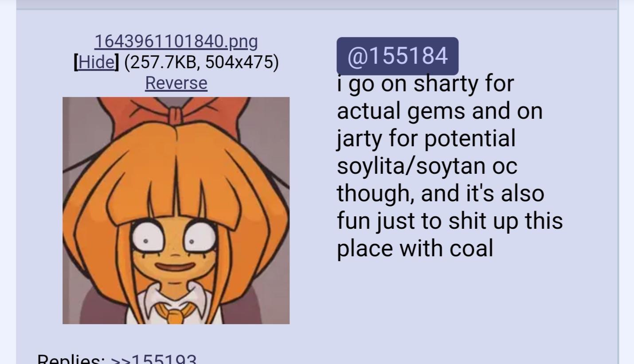This screenshot has width=634, height=364.
Task: Click the 'place with coal' line
Action: point(415,248)
